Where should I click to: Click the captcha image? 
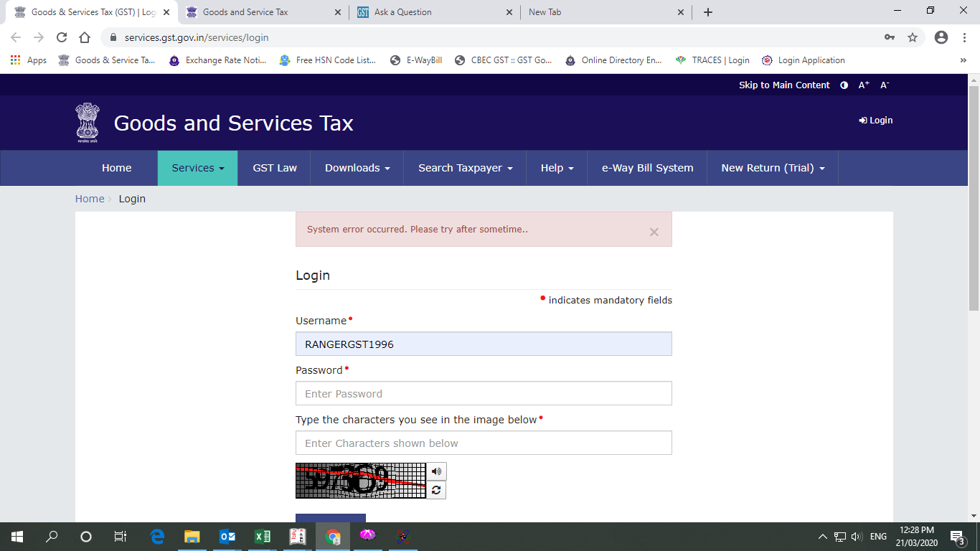pos(361,481)
